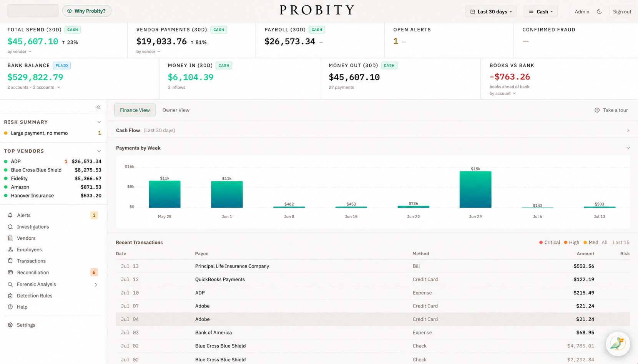Screen dimensions: 638x364
Task: Click the calendar icon in date range
Action: coord(473,12)
